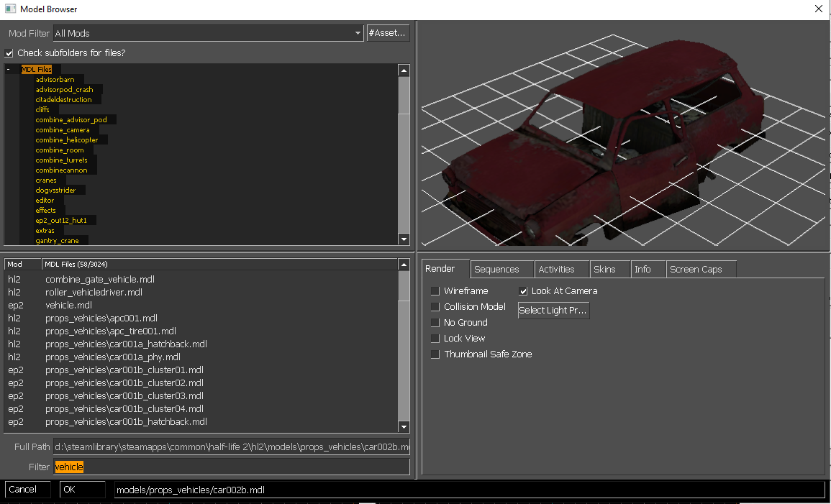Click the Model Browser window title icon
Image resolution: width=831 pixels, height=504 pixels.
tap(10, 9)
